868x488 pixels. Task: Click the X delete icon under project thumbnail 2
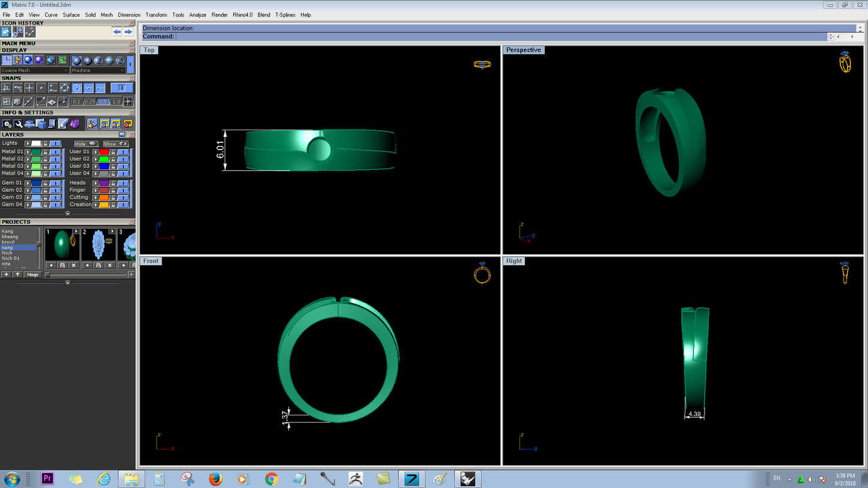click(x=110, y=265)
